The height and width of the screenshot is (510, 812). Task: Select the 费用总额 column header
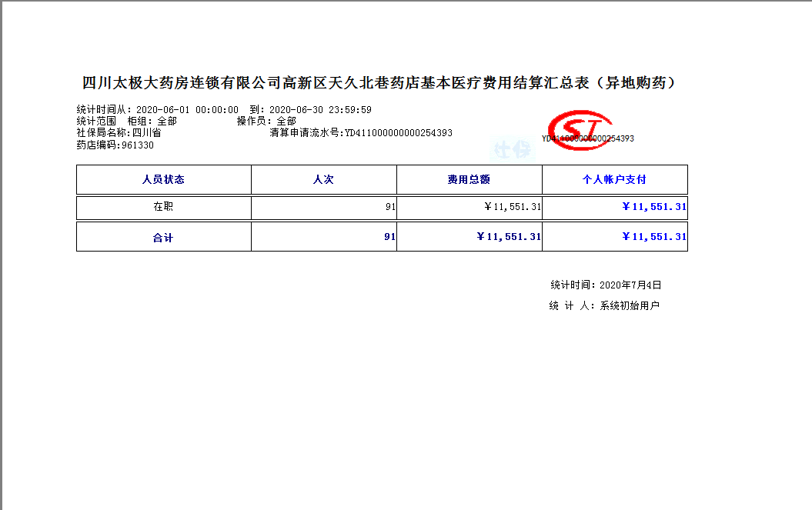(469, 180)
